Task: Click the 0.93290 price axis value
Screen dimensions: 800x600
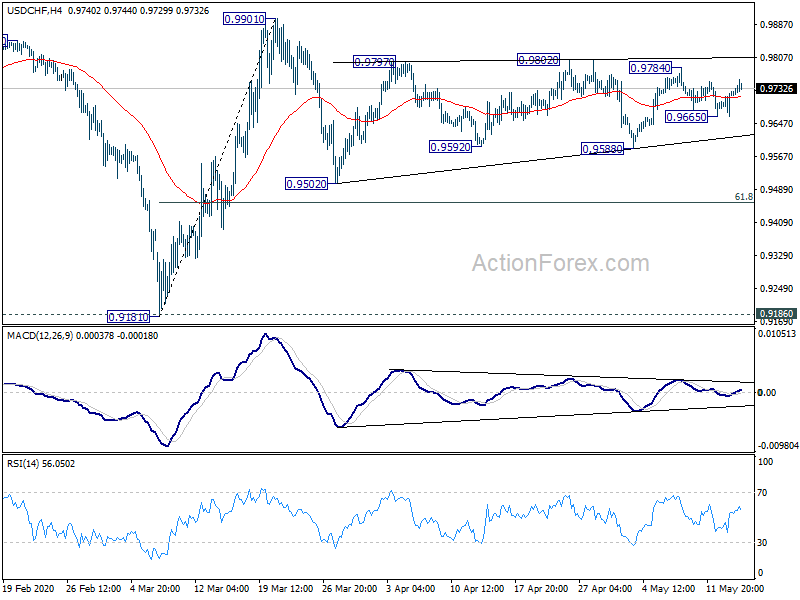Action: point(776,256)
